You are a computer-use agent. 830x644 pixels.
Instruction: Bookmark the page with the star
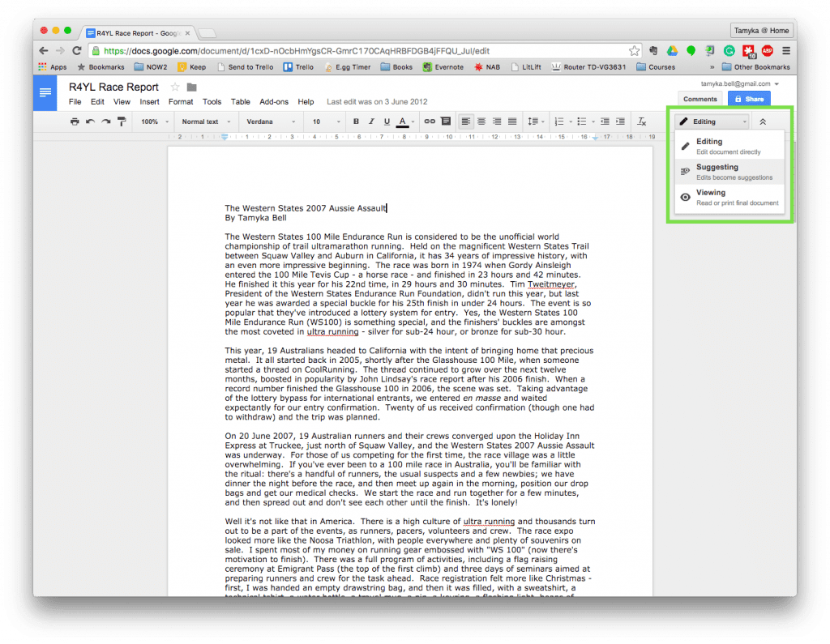tap(634, 51)
